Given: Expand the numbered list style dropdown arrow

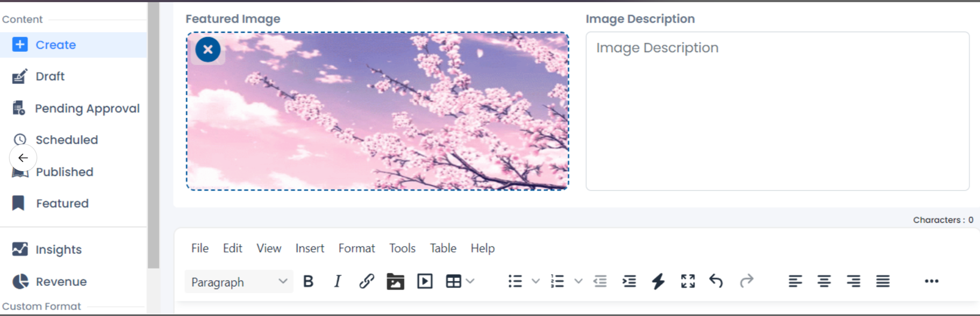Looking at the screenshot, I should 578,282.
